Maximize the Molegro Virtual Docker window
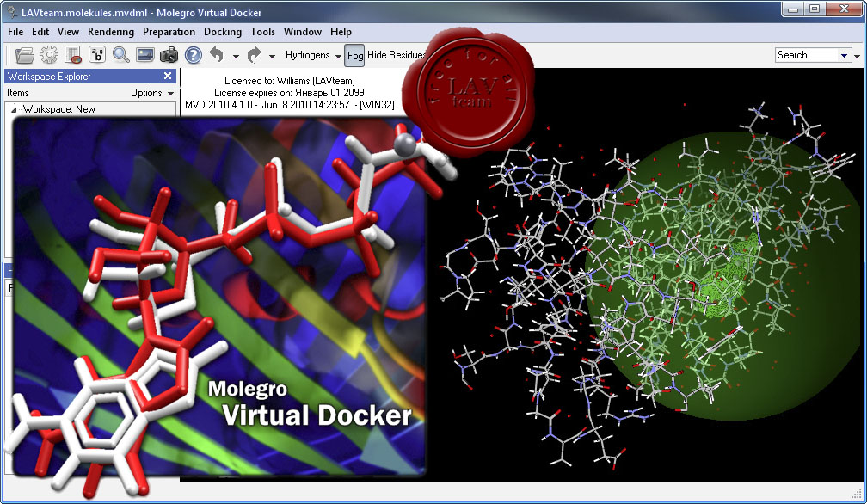This screenshot has width=867, height=504. coord(815,9)
